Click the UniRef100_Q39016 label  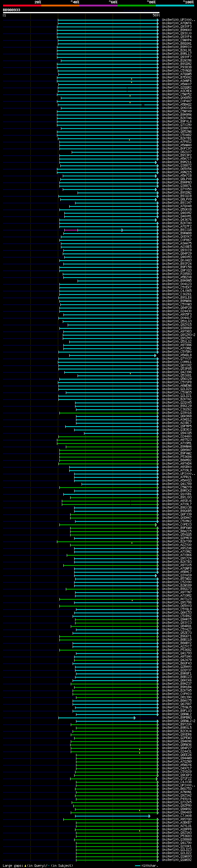tap(177, 413)
